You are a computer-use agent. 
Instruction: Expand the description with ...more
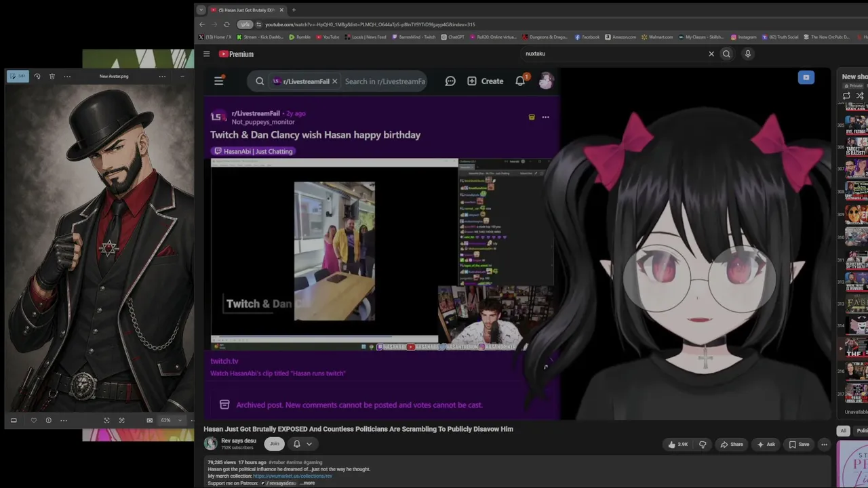click(x=307, y=483)
